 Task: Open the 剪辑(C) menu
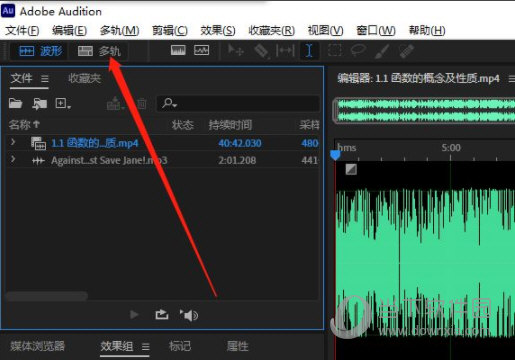tap(170, 30)
